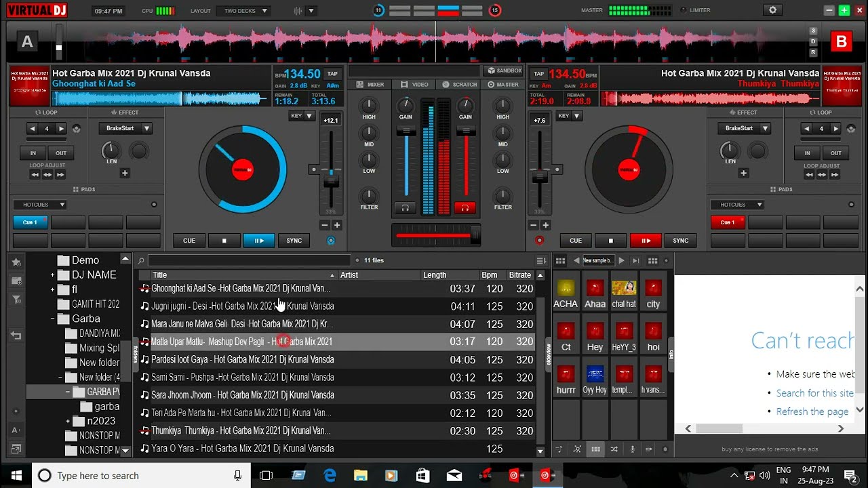Screen dimensions: 868x488
Task: Expand the DJ NAME folder
Action: click(52, 275)
